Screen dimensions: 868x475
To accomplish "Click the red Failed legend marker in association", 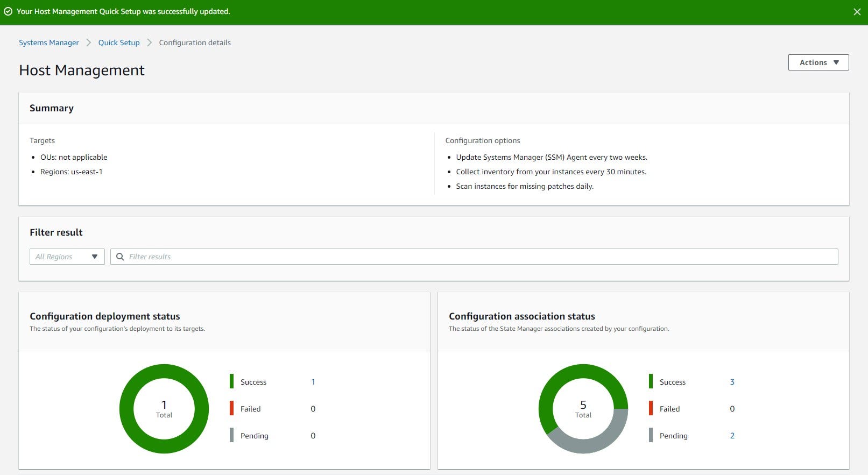I will (651, 408).
